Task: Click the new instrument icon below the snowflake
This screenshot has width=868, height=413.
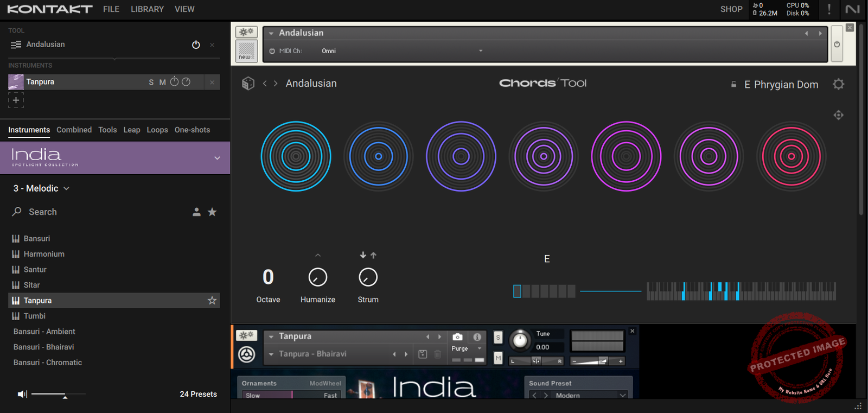Action: click(x=246, y=51)
